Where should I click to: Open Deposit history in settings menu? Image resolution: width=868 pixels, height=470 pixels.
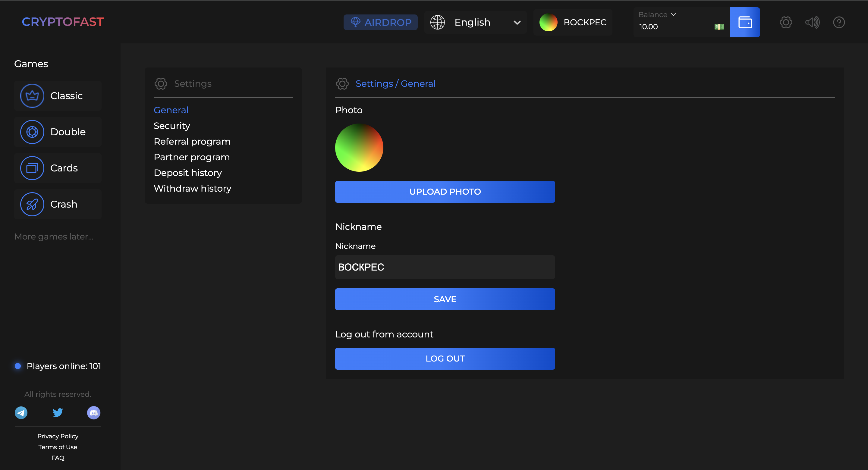click(x=188, y=173)
